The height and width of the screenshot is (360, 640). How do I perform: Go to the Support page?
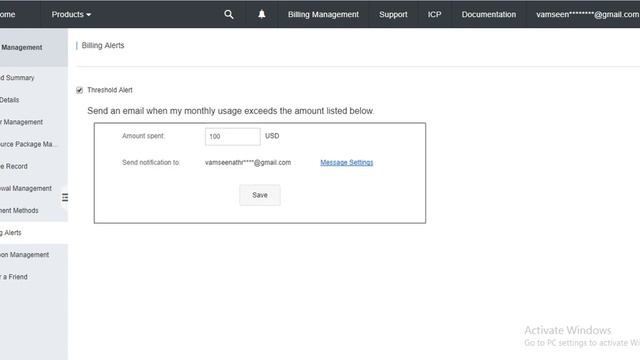click(393, 14)
